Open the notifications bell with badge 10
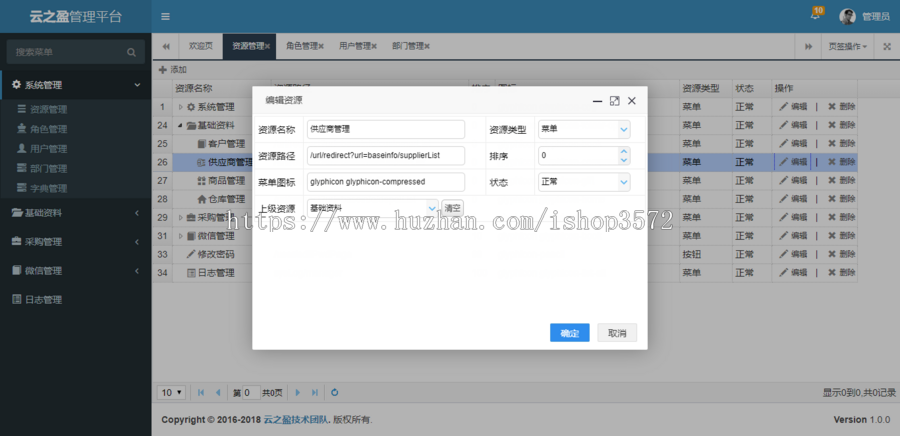 pyautogui.click(x=817, y=14)
